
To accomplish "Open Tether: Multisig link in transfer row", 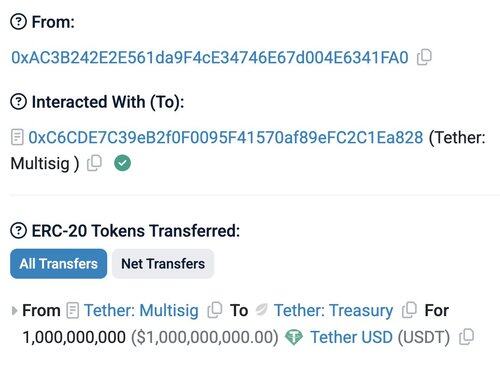I will (141, 310).
